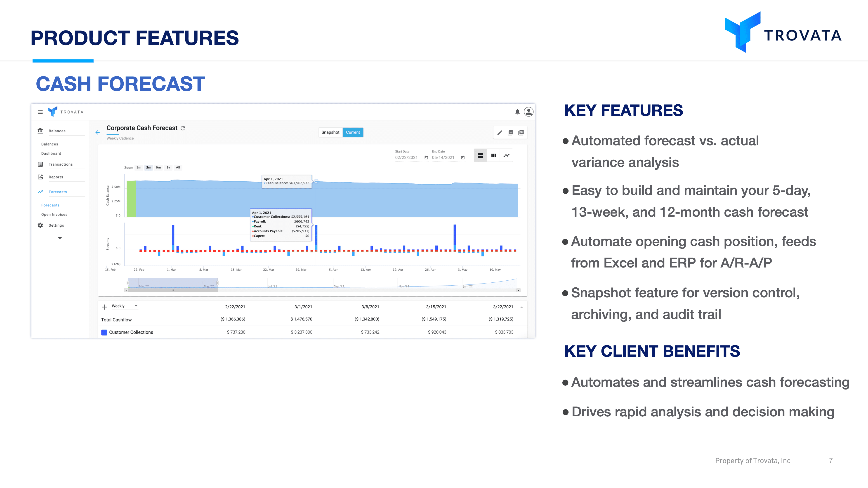Viewport: 868px width, 488px height.
Task: Click the Customer Collections blue color swatch
Action: tap(104, 332)
